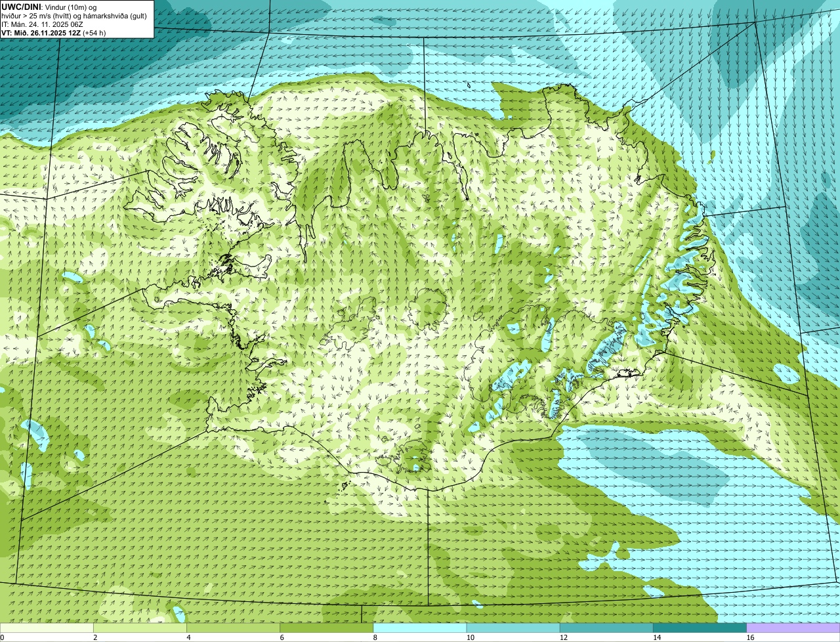The height and width of the screenshot is (642, 840).
Task: Click the dark teal 14–16 legend swatch
Action: pos(700,628)
